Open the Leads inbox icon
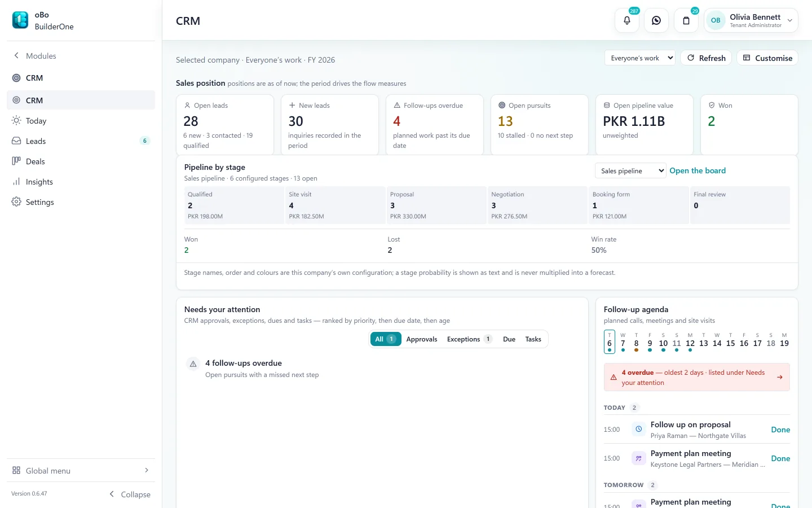 (x=16, y=141)
